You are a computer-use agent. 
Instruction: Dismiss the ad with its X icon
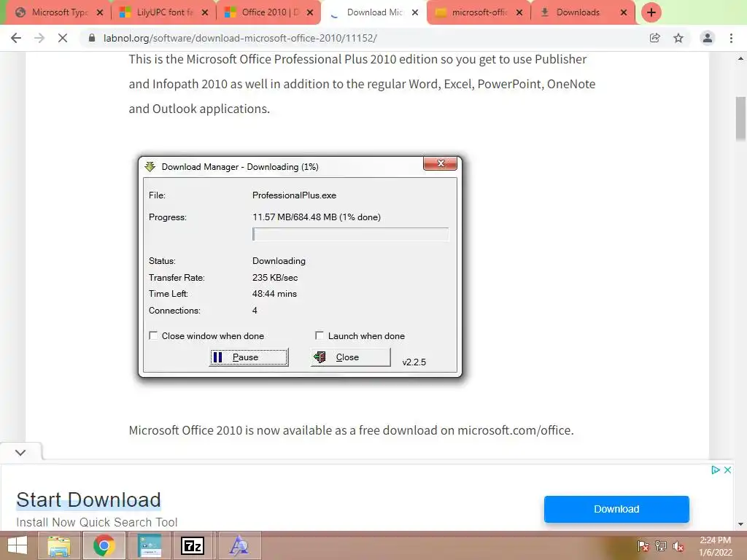(727, 470)
